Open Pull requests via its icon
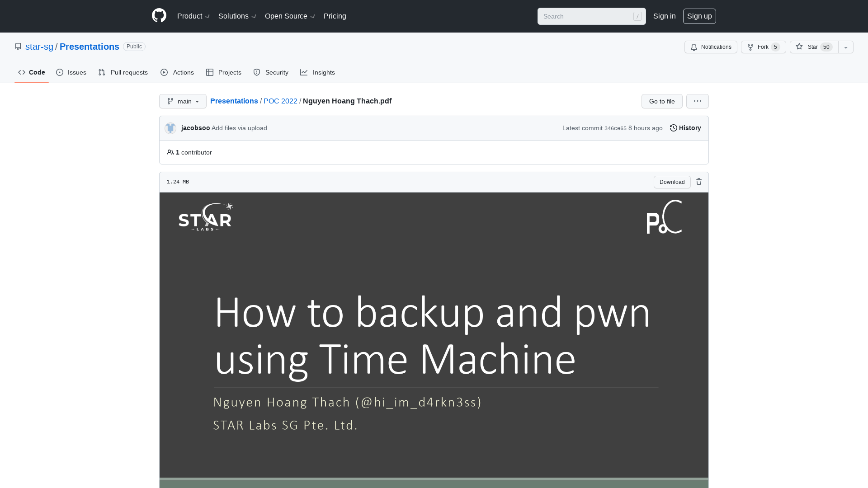Screen dimensions: 868x488 point(102,72)
